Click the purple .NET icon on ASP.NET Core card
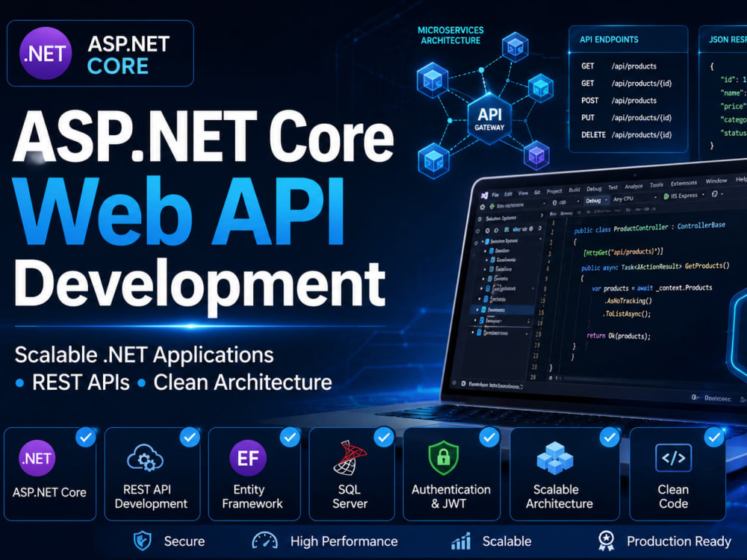The width and height of the screenshot is (747, 560). [37, 458]
